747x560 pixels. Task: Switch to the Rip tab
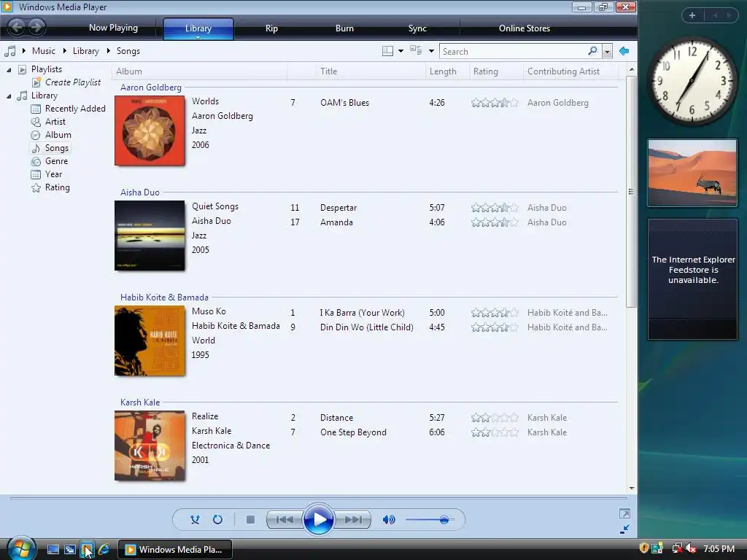pos(271,28)
